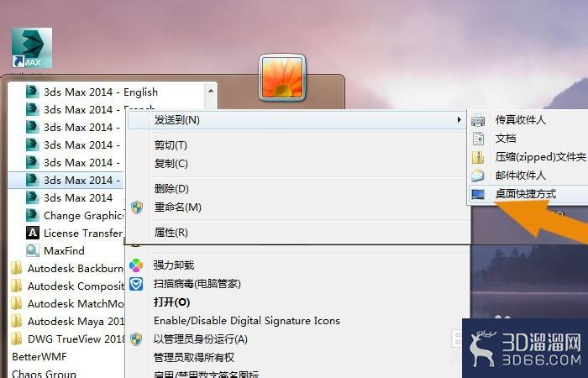Choose bold 打开(O) open option
The height and width of the screenshot is (378, 588).
pos(171,302)
